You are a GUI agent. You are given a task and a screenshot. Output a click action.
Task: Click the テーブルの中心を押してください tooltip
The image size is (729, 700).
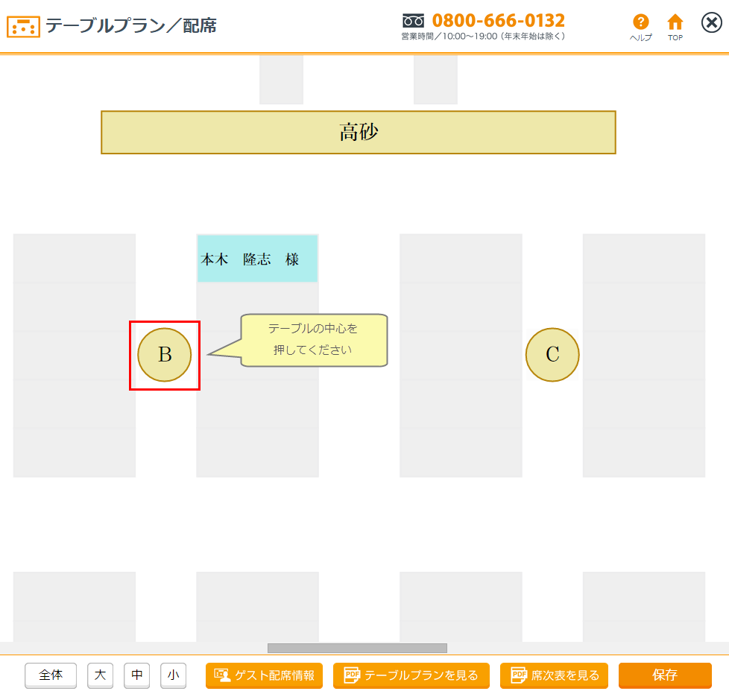coord(313,341)
